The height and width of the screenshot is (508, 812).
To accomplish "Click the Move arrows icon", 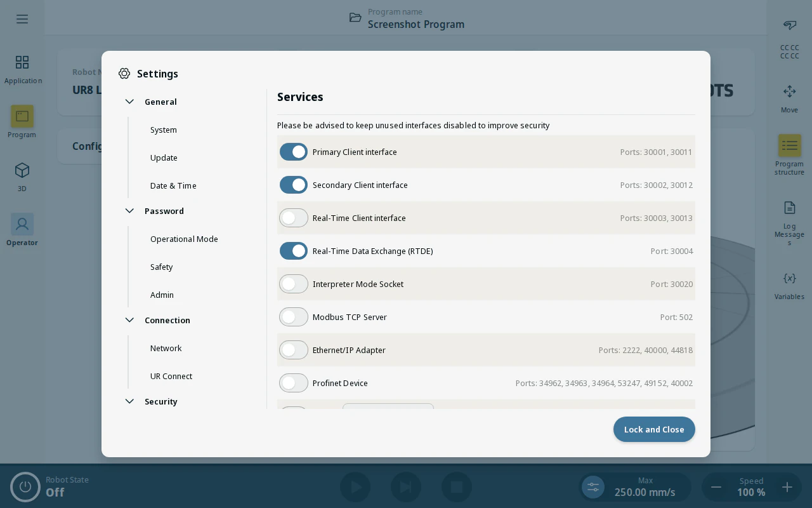I will [x=790, y=91].
